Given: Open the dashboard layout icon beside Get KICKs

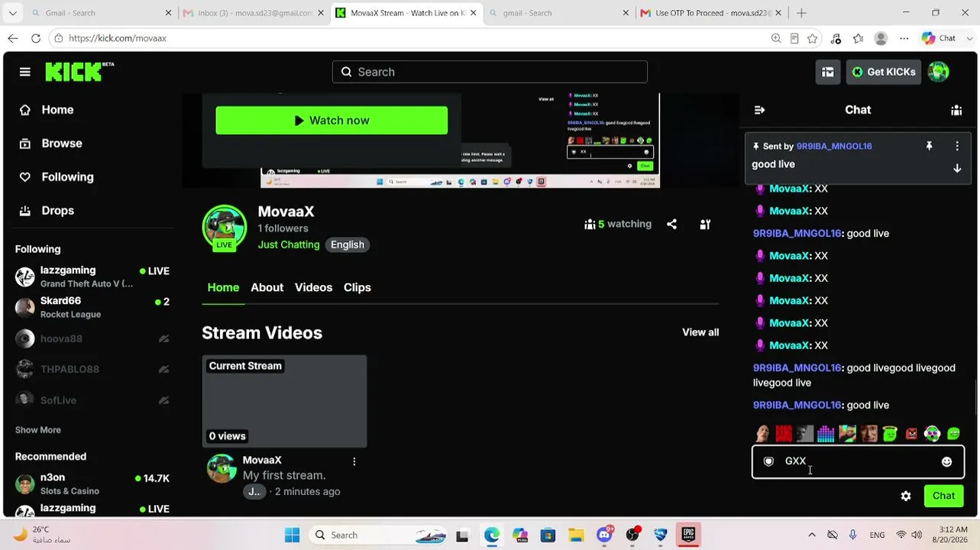Looking at the screenshot, I should (828, 72).
